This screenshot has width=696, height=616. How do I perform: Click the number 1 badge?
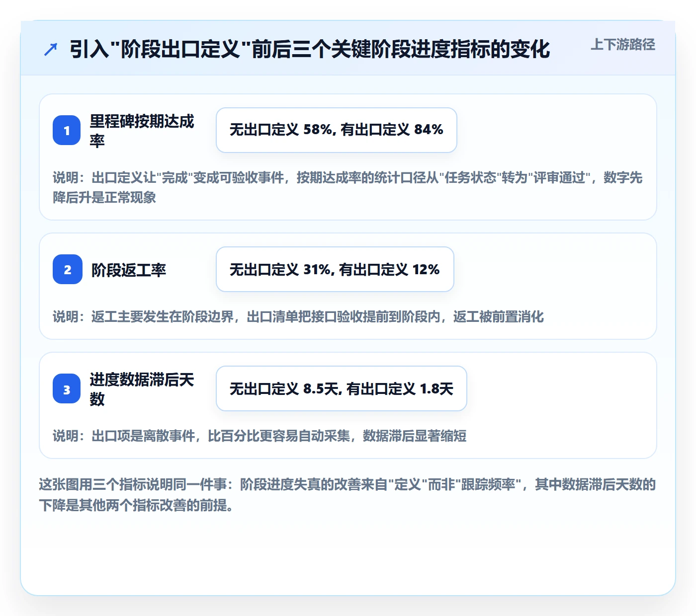tap(67, 130)
